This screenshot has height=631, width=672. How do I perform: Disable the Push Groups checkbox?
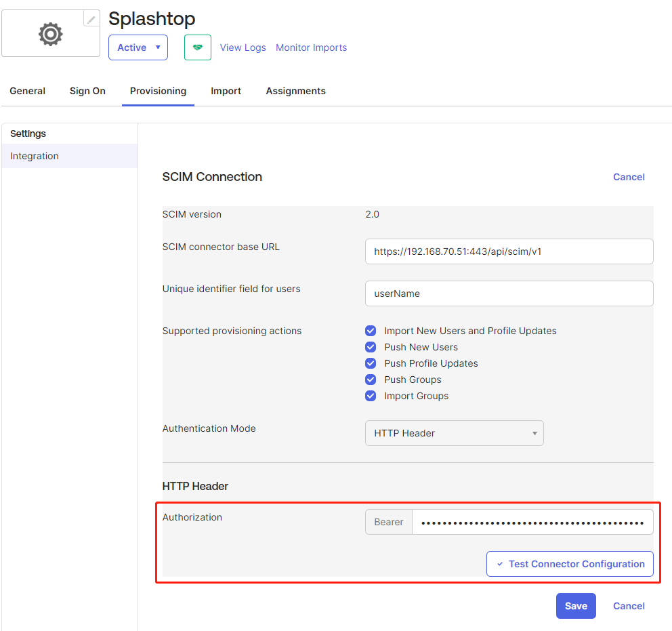click(371, 380)
